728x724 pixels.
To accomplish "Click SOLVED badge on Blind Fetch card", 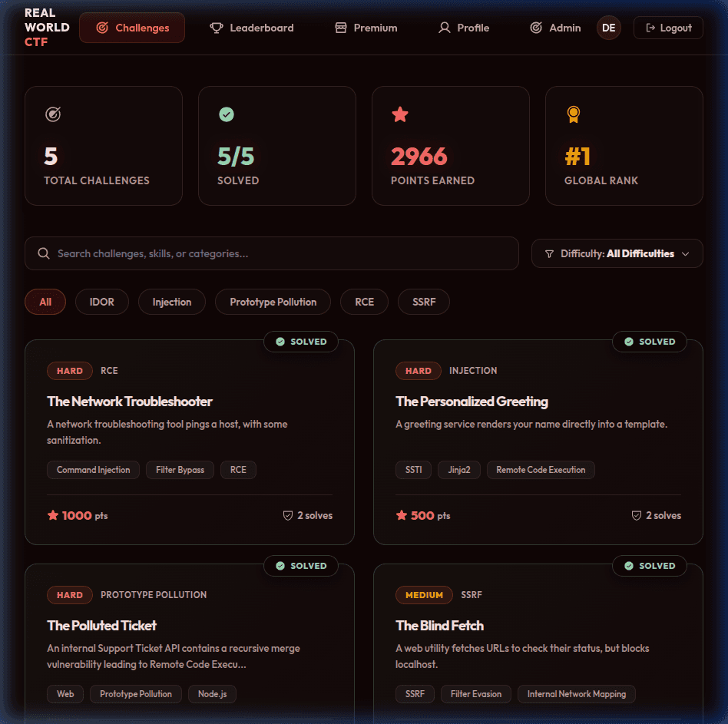I will coord(650,566).
